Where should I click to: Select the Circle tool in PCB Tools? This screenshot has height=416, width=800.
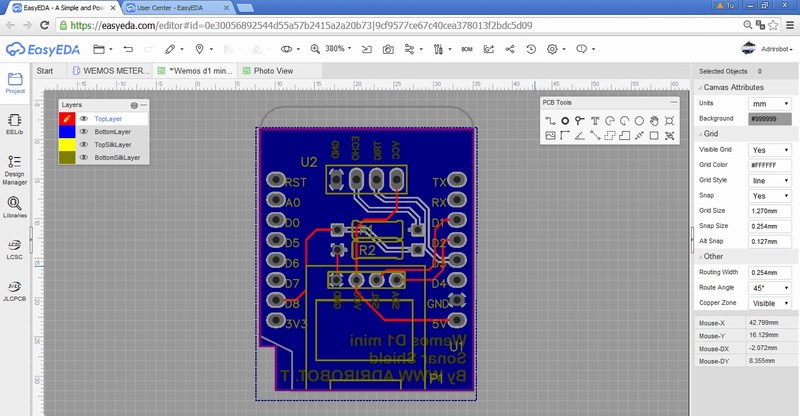pyautogui.click(x=639, y=121)
